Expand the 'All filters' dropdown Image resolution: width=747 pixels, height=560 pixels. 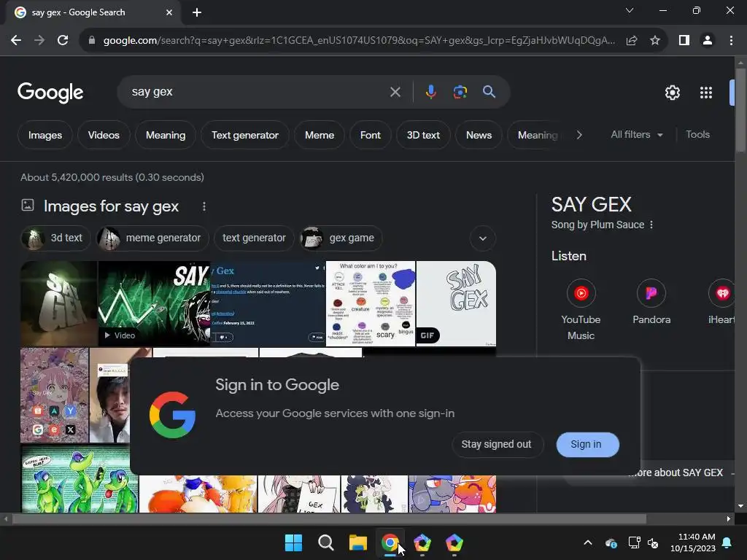tap(636, 135)
